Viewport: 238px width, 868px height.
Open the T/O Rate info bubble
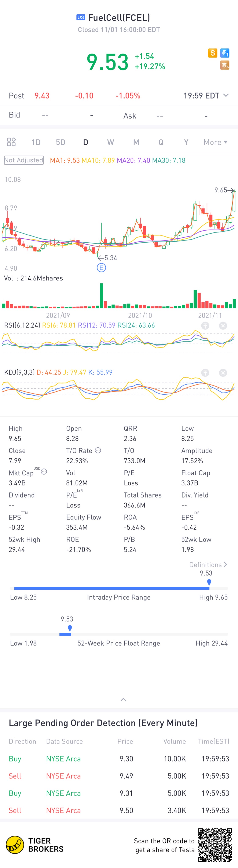pos(98,450)
